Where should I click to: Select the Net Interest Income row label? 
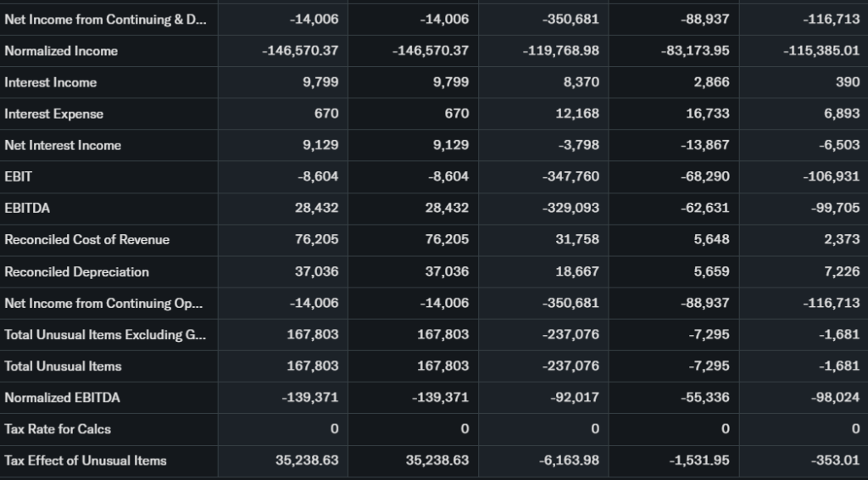63,145
